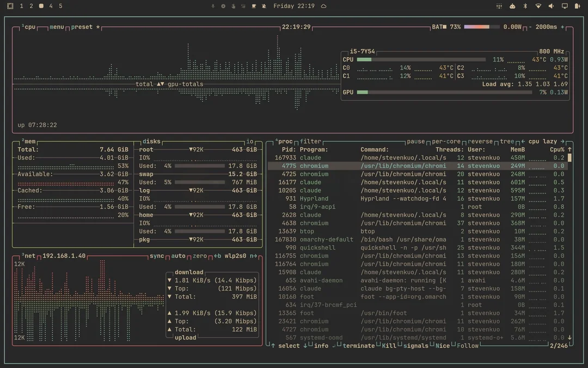Click the zero option in net box
The height and width of the screenshot is (368, 588).
pos(200,256)
